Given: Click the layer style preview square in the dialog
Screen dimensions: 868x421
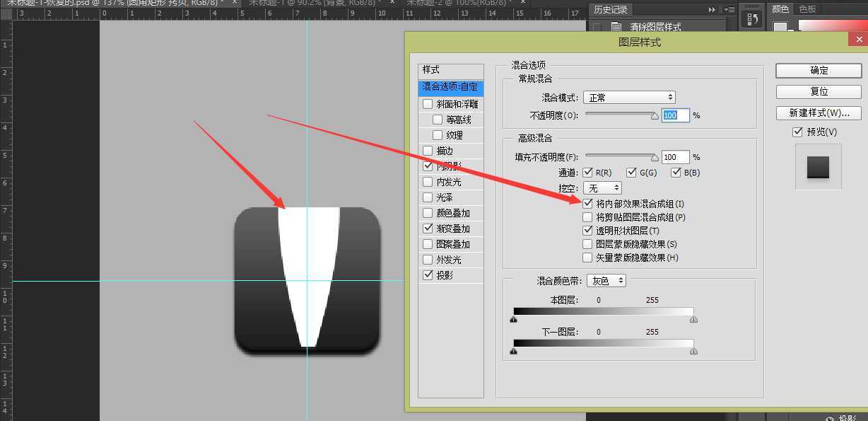Looking at the screenshot, I should click(x=817, y=168).
